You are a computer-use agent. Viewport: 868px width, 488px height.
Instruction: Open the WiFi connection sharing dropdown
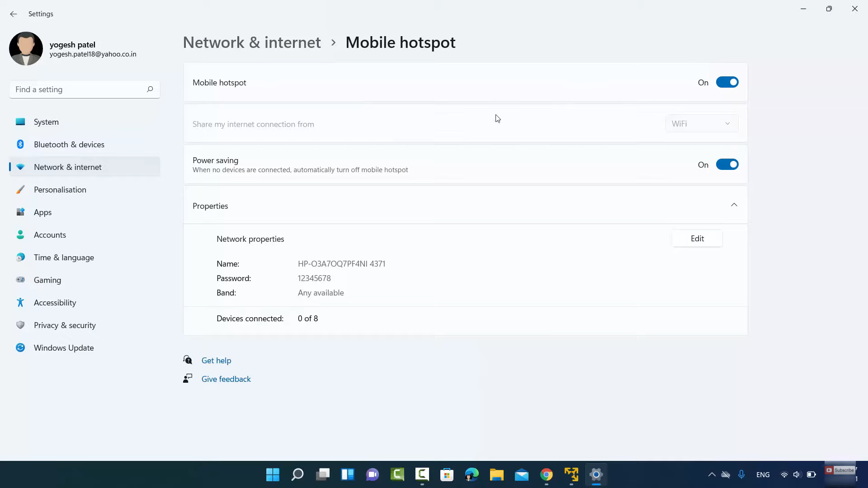pos(701,123)
